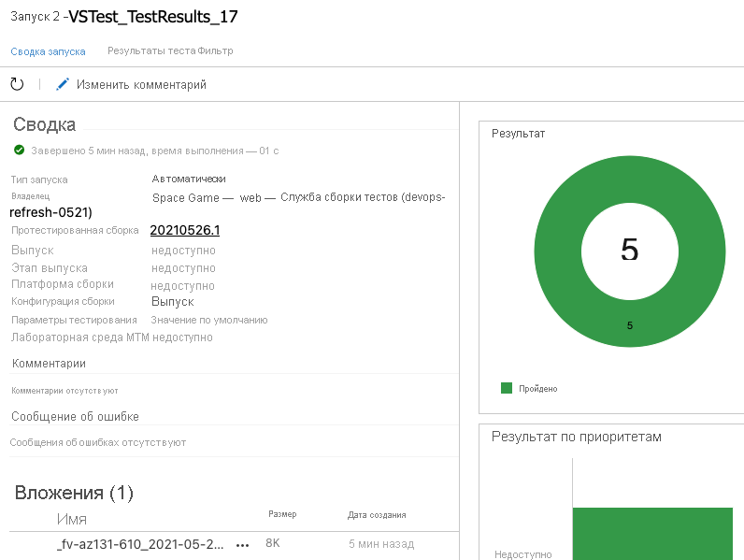Image resolution: width=744 pixels, height=560 pixels.
Task: Click the green Недоступно priority bar
Action: (652, 534)
